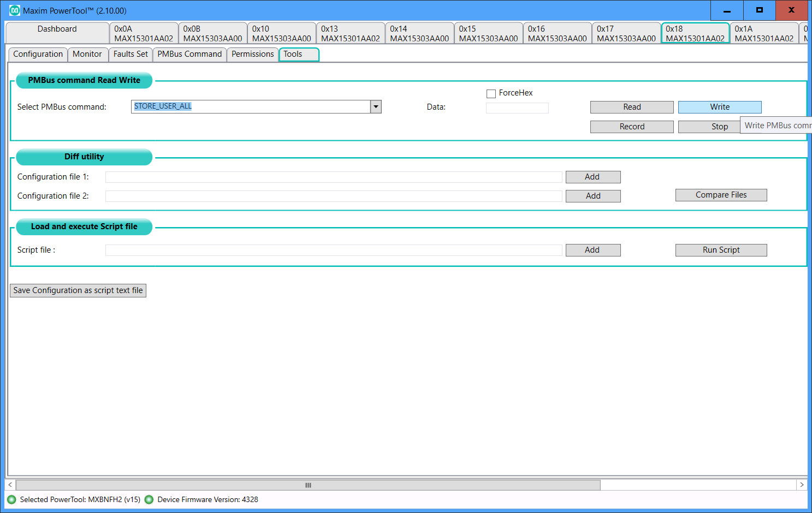The height and width of the screenshot is (513, 812).
Task: Open the Faults Set sub-tab
Action: (x=131, y=54)
